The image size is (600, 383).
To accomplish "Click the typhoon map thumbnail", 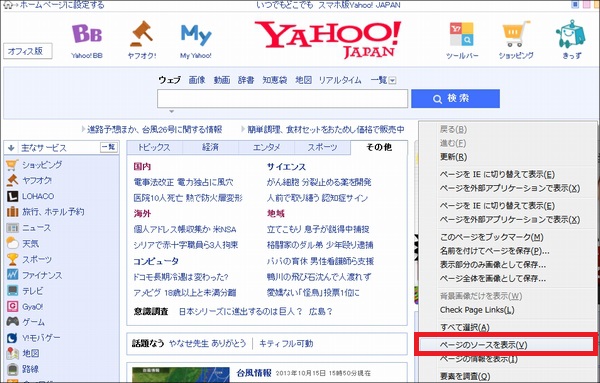I will pyautogui.click(x=181, y=375).
